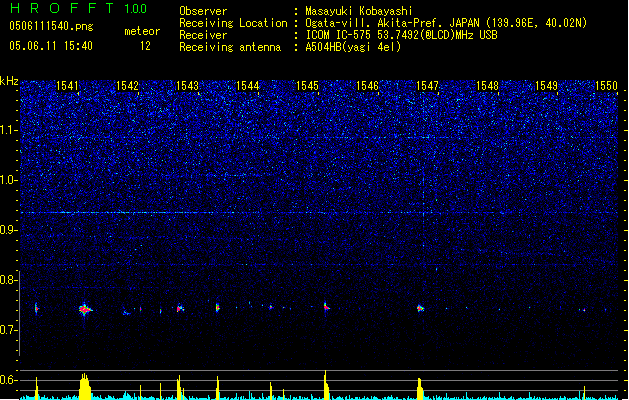Click the meteor label
Viewport: 629px width, 400px height.
click(x=142, y=31)
